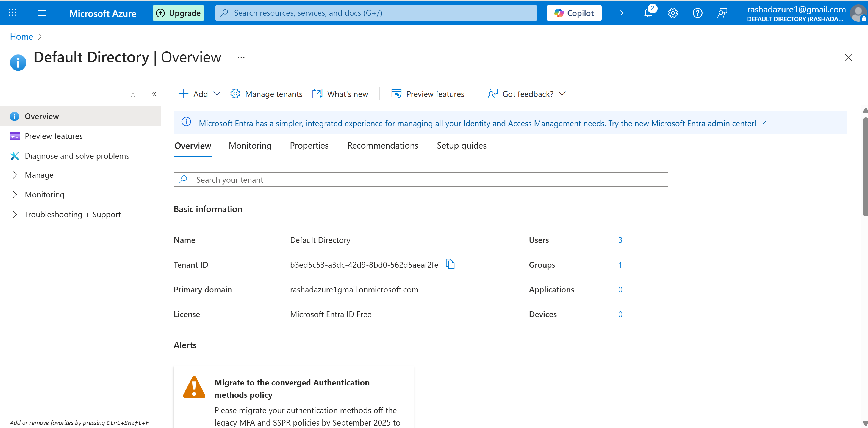The height and width of the screenshot is (428, 868).
Task: Collapse the left sidebar with double chevron
Action: tap(154, 94)
